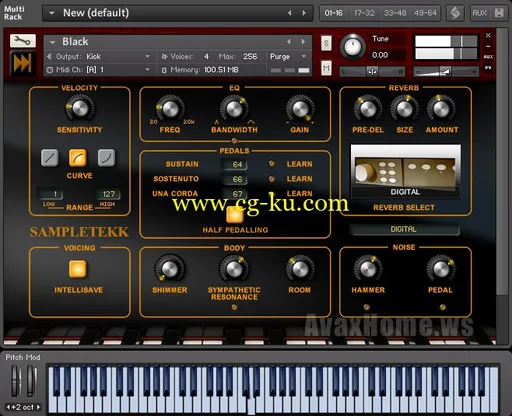Adjust the Sympathetic Resonance knob

[234, 268]
